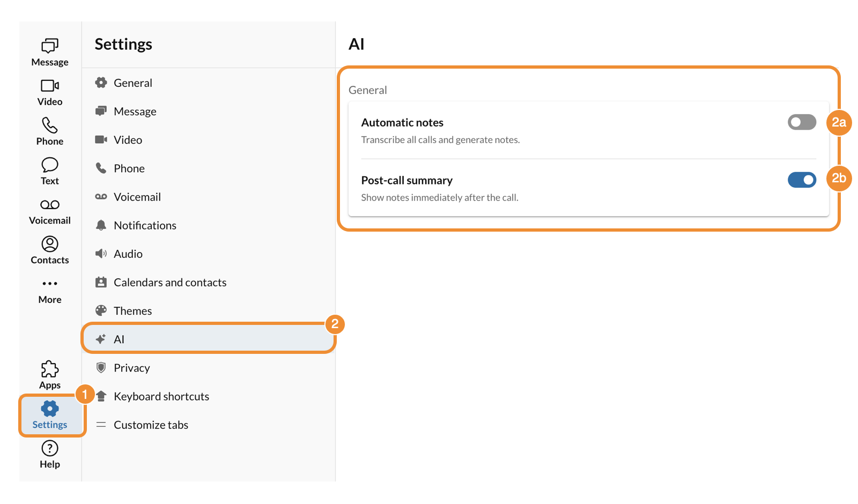This screenshot has height=504, width=858.
Task: Open the Message icon in left sidebar
Action: (50, 46)
